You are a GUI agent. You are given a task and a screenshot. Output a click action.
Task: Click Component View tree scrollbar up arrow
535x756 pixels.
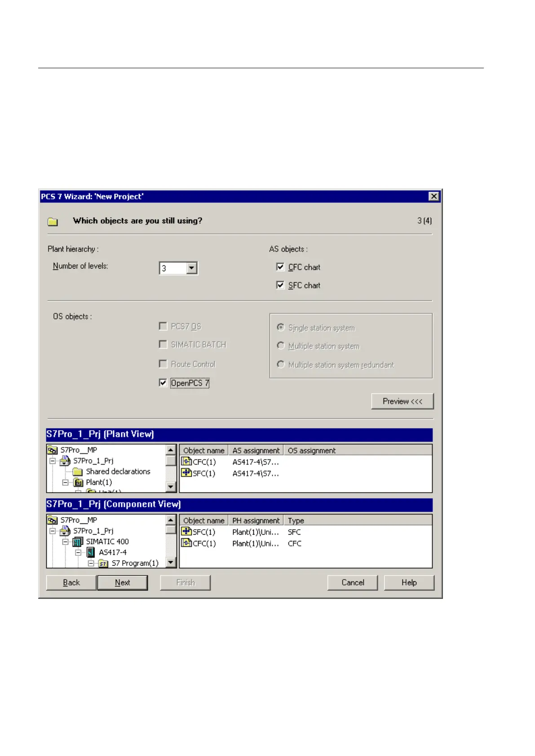(171, 520)
